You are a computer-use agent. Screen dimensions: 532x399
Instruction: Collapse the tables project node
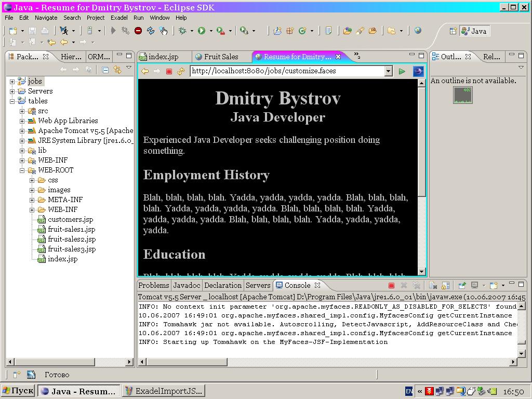[12, 101]
